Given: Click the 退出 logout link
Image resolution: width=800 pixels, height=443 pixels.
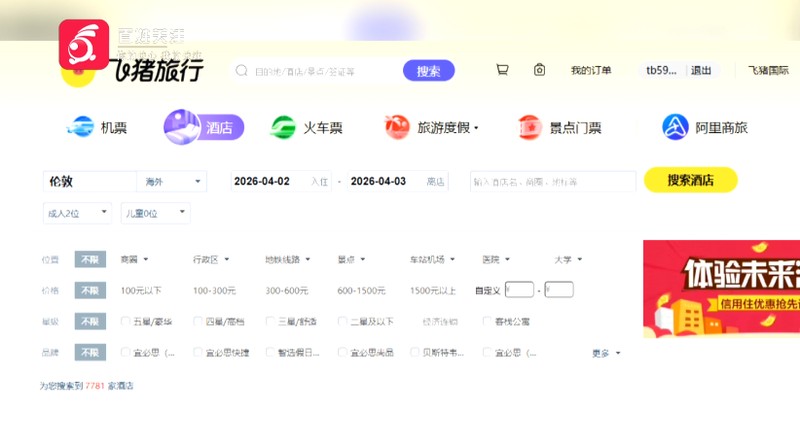Looking at the screenshot, I should pos(701,70).
